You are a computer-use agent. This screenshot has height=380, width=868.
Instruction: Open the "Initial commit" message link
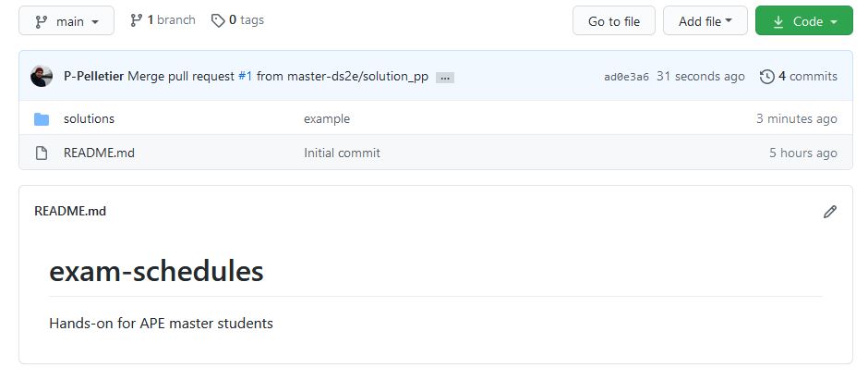[342, 153]
